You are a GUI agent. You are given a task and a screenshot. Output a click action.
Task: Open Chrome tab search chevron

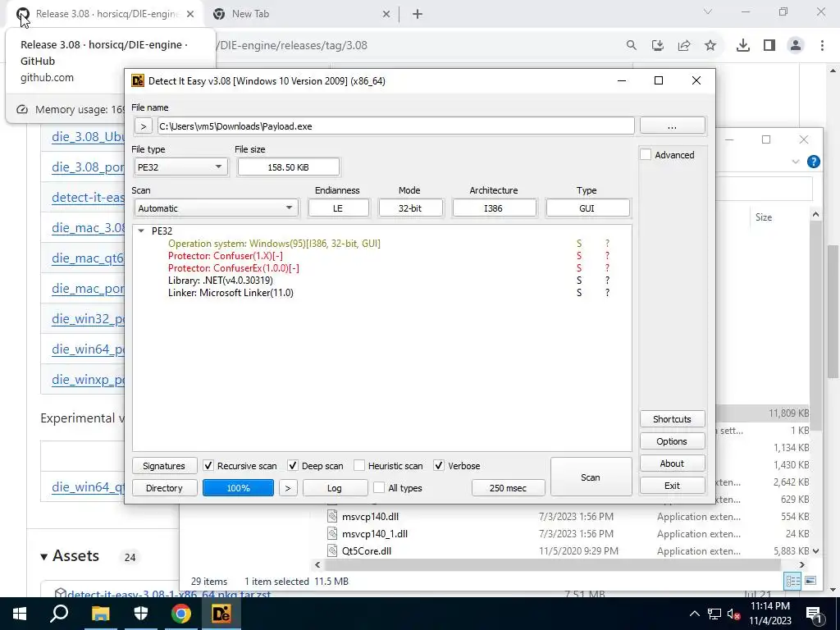(x=708, y=11)
